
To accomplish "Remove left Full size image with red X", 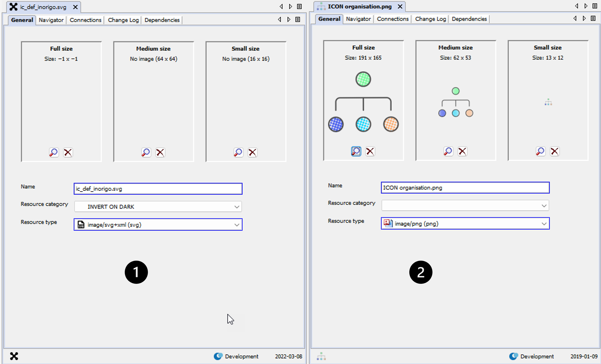I will pos(68,152).
